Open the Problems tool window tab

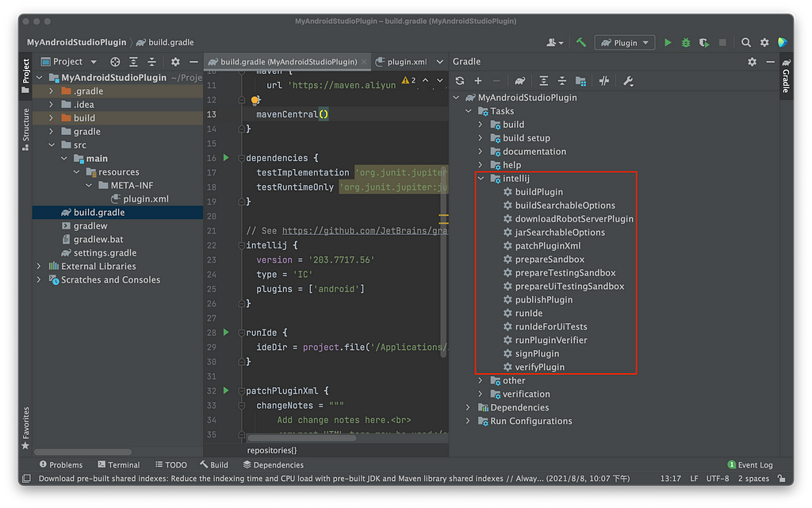tap(61, 464)
